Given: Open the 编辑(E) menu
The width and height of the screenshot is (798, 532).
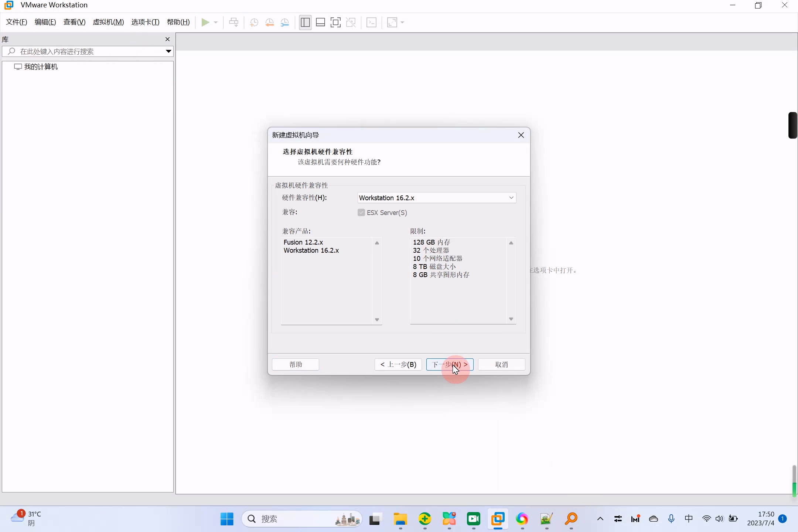Looking at the screenshot, I should click(x=45, y=22).
